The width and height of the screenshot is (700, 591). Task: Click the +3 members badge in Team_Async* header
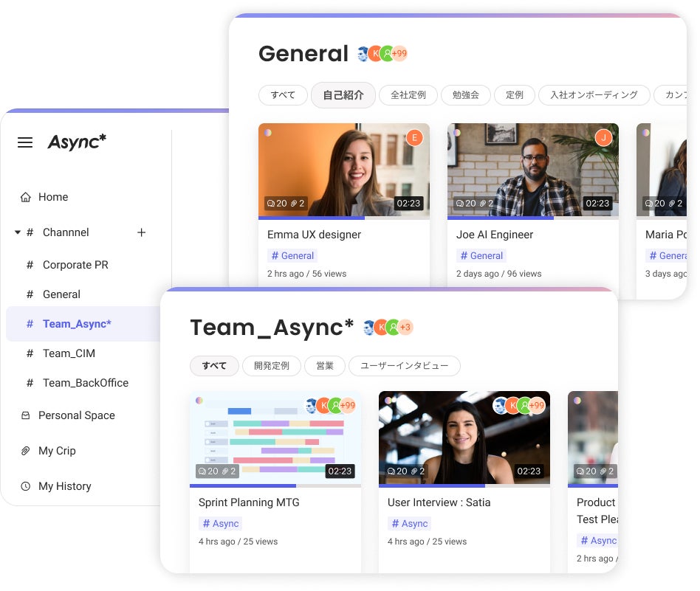405,327
